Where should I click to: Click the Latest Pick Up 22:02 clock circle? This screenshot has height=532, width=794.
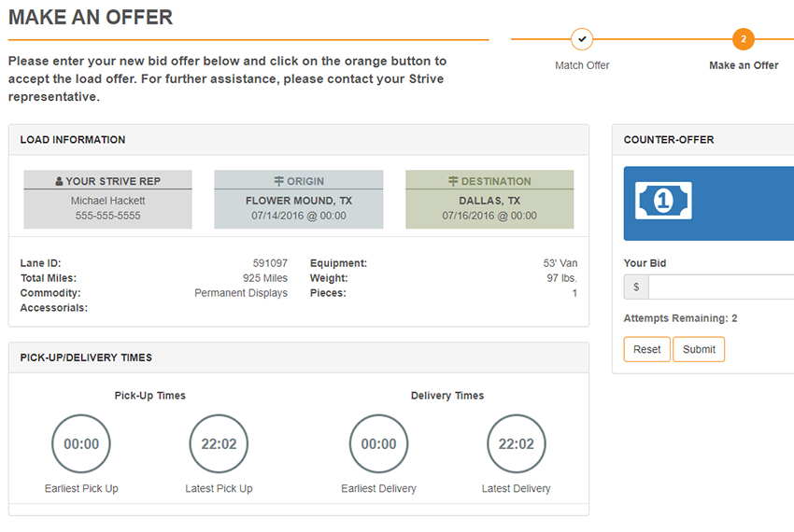(219, 444)
